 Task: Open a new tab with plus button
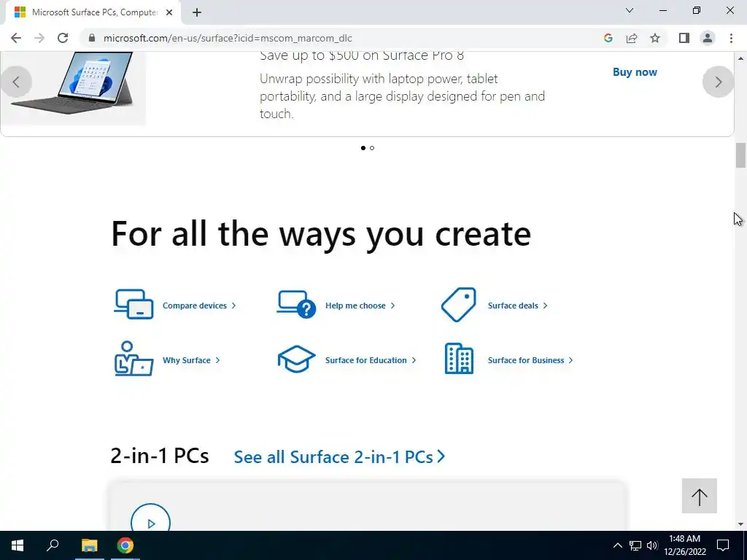pyautogui.click(x=197, y=12)
